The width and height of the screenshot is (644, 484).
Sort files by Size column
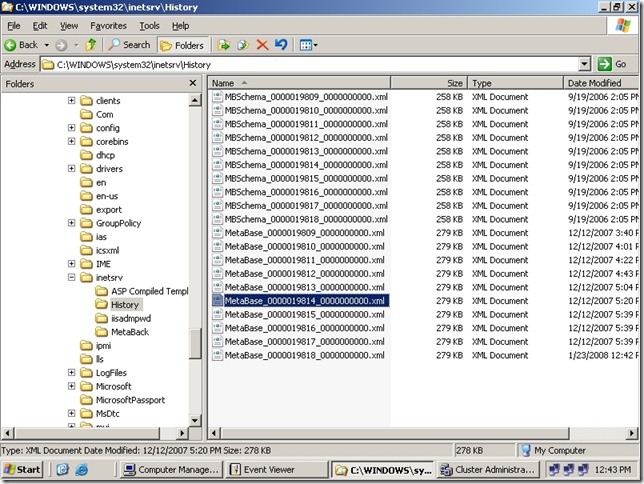pyautogui.click(x=429, y=83)
